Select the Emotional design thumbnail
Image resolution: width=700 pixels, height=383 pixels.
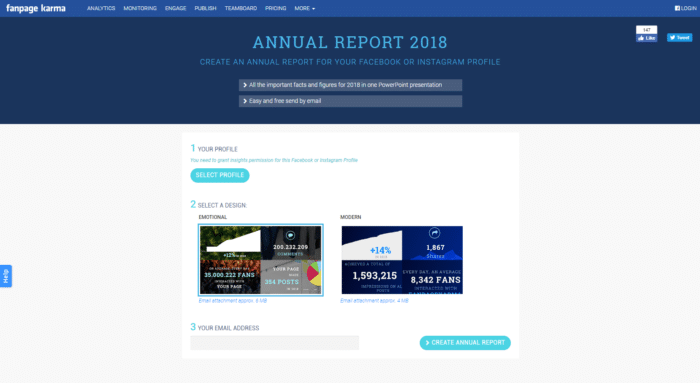pos(261,260)
